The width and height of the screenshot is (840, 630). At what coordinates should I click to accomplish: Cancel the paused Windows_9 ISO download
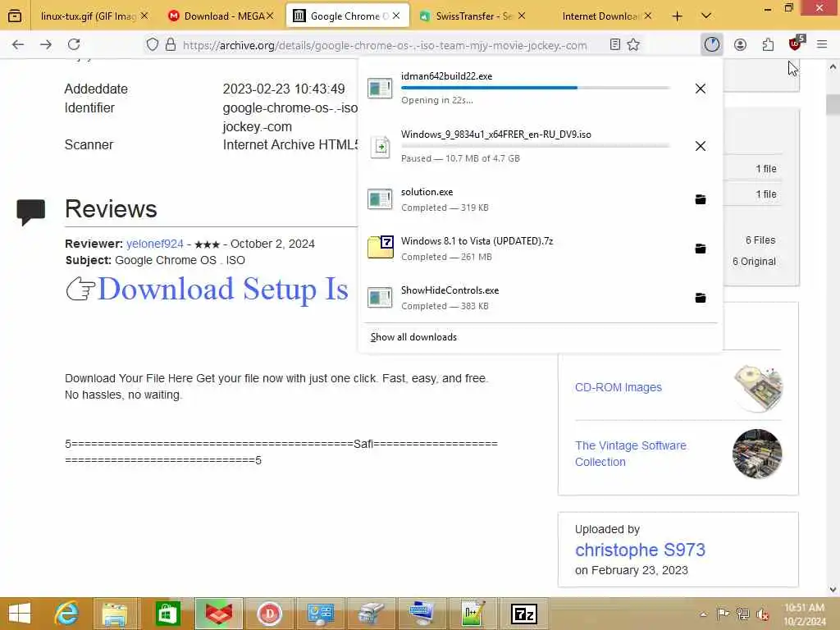click(700, 146)
